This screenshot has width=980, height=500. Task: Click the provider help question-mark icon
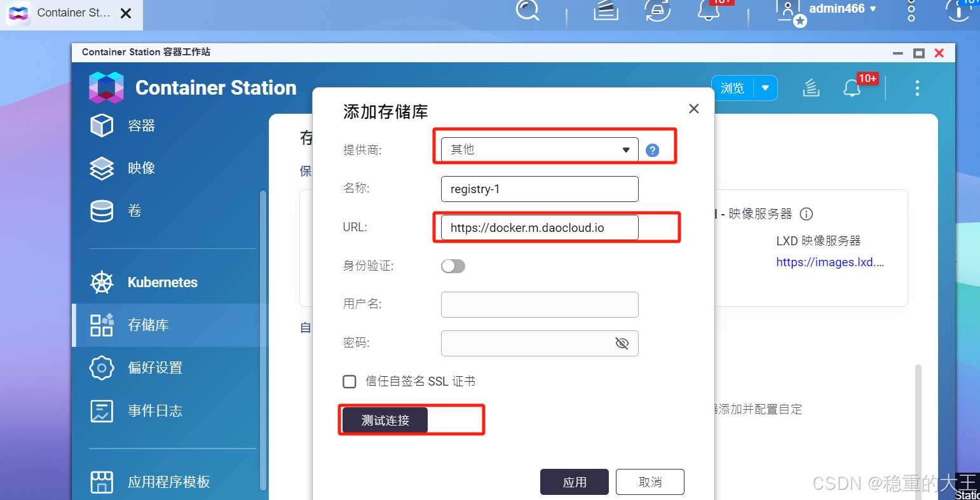652,151
